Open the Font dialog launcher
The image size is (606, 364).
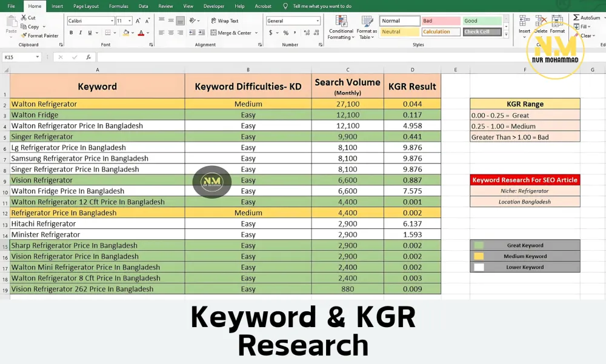coord(151,45)
